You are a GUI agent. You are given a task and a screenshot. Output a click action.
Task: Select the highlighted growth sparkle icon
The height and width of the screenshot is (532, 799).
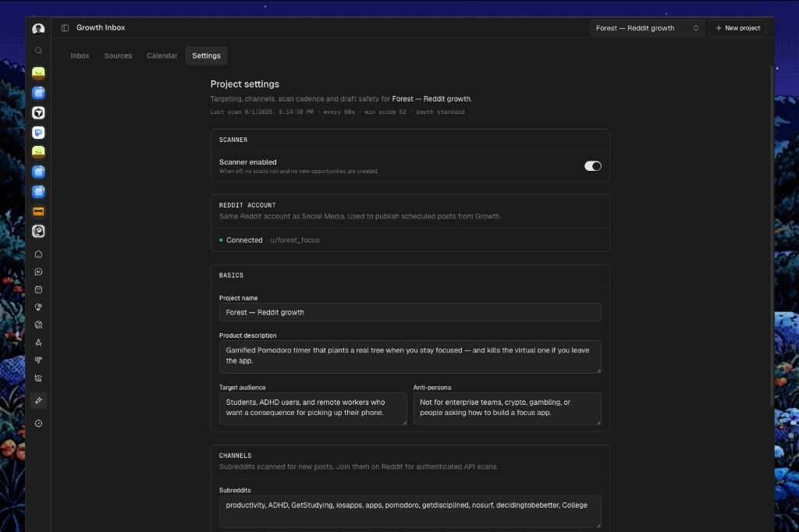(x=38, y=400)
